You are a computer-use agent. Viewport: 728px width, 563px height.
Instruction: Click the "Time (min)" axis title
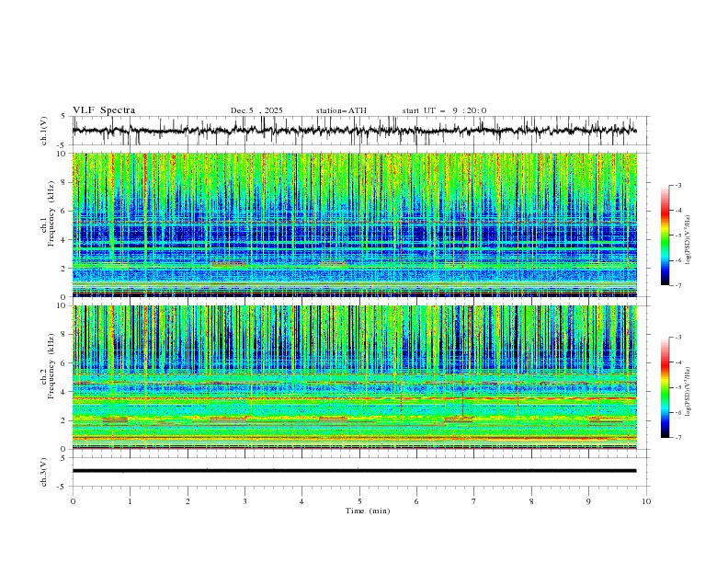coord(368,511)
